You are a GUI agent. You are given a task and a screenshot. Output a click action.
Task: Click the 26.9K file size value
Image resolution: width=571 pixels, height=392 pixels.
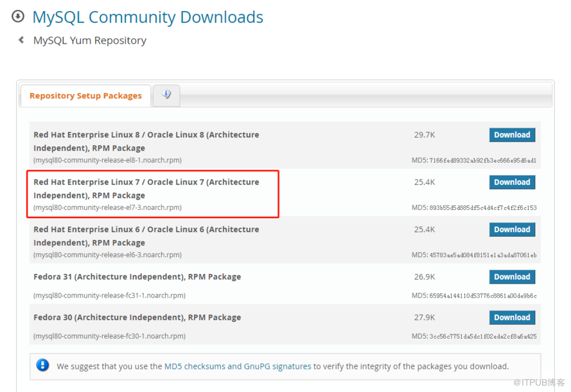coord(425,277)
